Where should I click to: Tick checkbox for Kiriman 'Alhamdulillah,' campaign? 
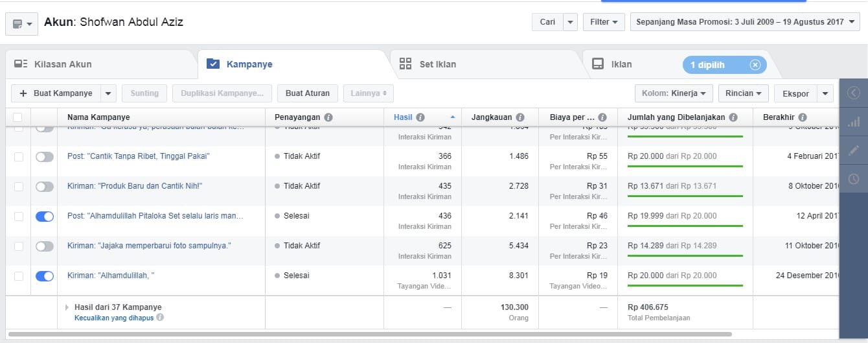click(x=19, y=276)
